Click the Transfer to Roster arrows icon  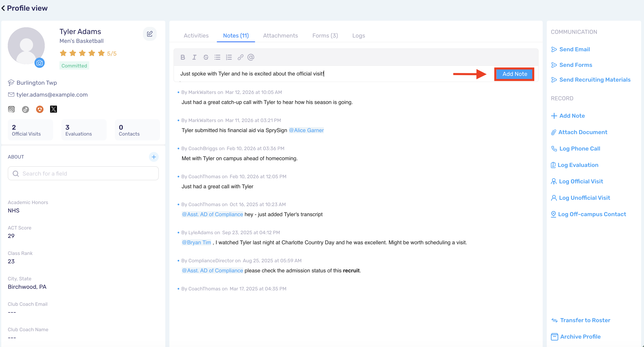coord(555,321)
